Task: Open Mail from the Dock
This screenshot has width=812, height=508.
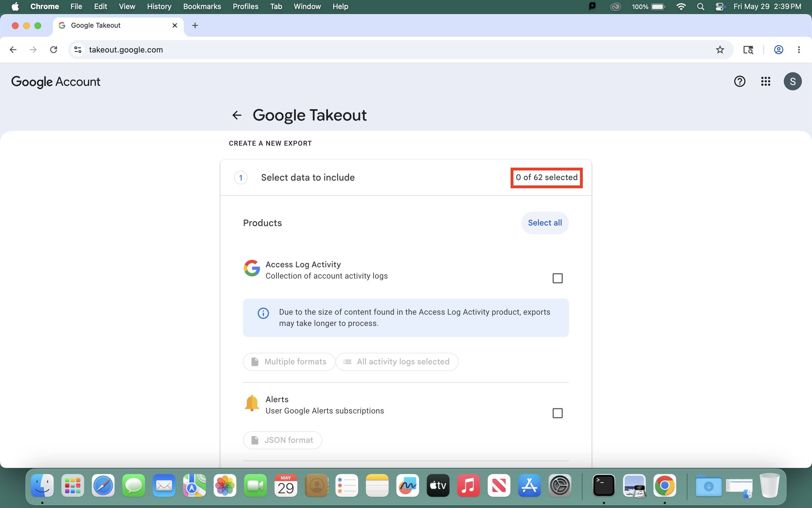Action: click(x=164, y=485)
